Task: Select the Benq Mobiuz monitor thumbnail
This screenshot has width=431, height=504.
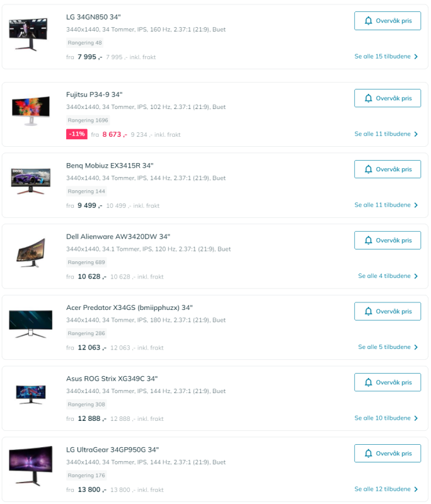Action: 30,181
